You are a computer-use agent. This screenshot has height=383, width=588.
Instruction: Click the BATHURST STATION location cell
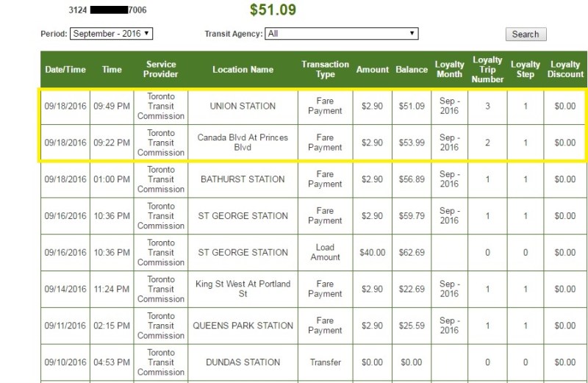(x=243, y=179)
